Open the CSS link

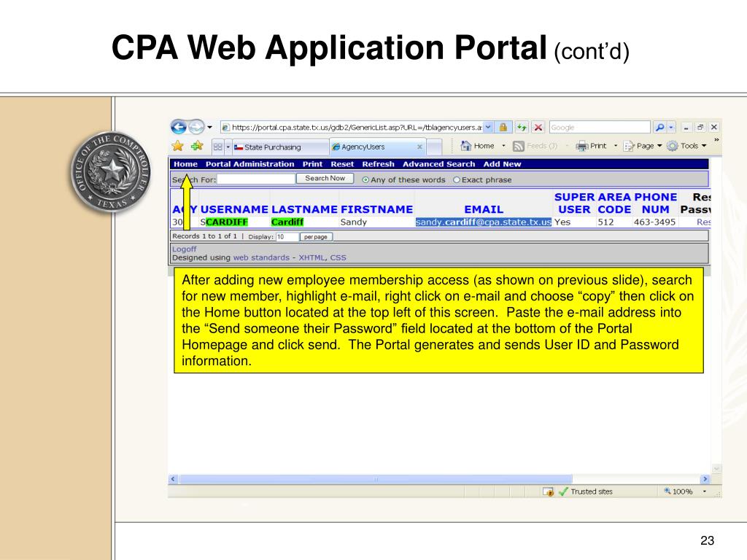pos(338,257)
